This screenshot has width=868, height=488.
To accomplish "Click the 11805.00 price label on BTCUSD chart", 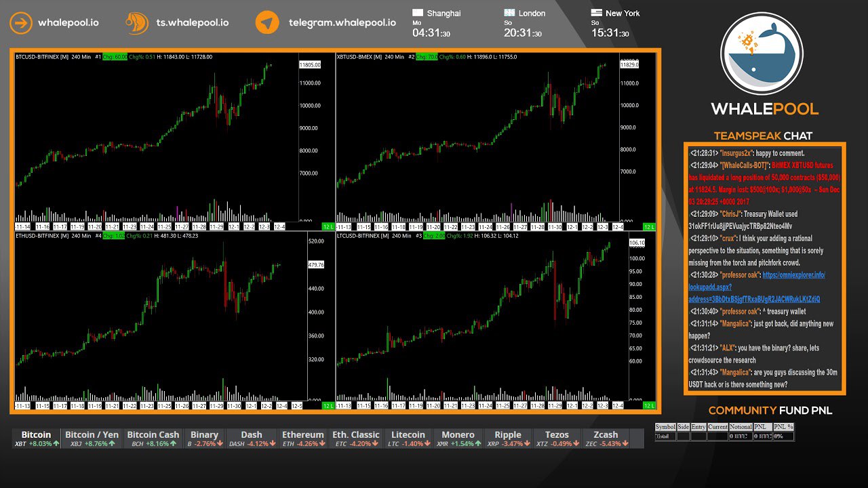I will [x=310, y=65].
